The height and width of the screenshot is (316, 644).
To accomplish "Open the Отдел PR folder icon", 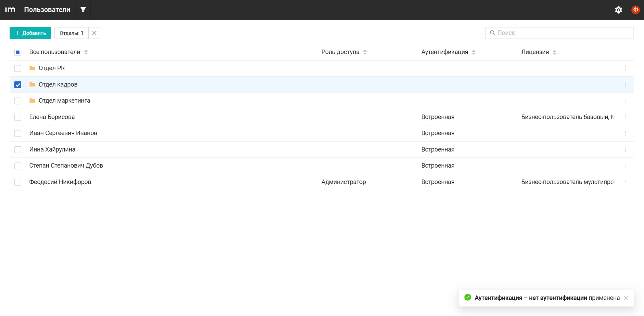I will [x=32, y=68].
